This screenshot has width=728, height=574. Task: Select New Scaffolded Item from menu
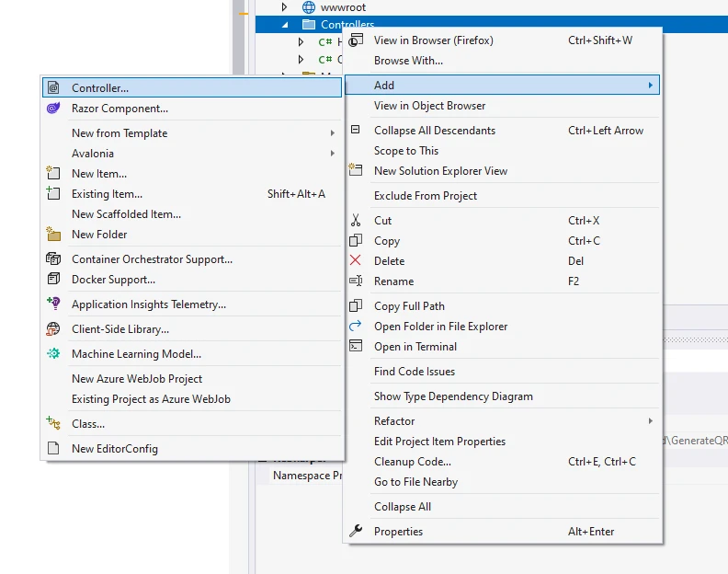(x=126, y=214)
